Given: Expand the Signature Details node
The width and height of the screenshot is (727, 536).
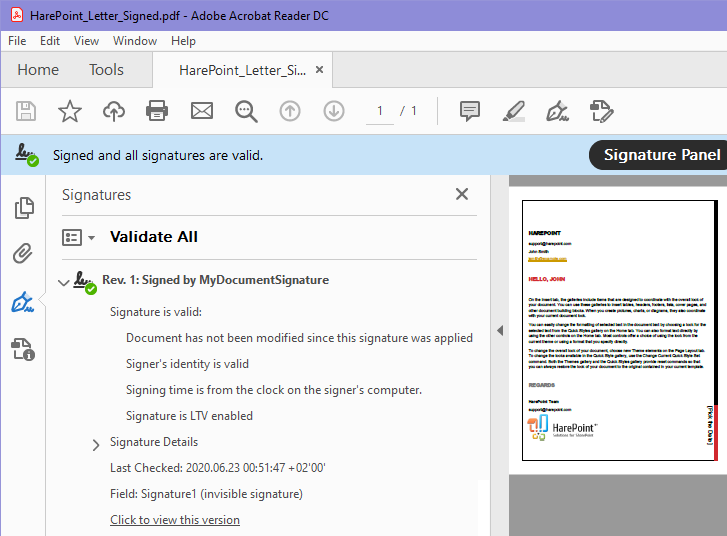Looking at the screenshot, I should coord(96,445).
